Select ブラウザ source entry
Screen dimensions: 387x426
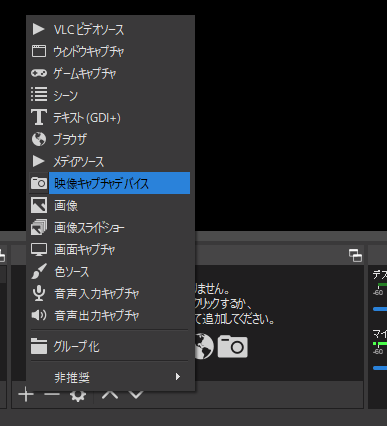(x=110, y=139)
